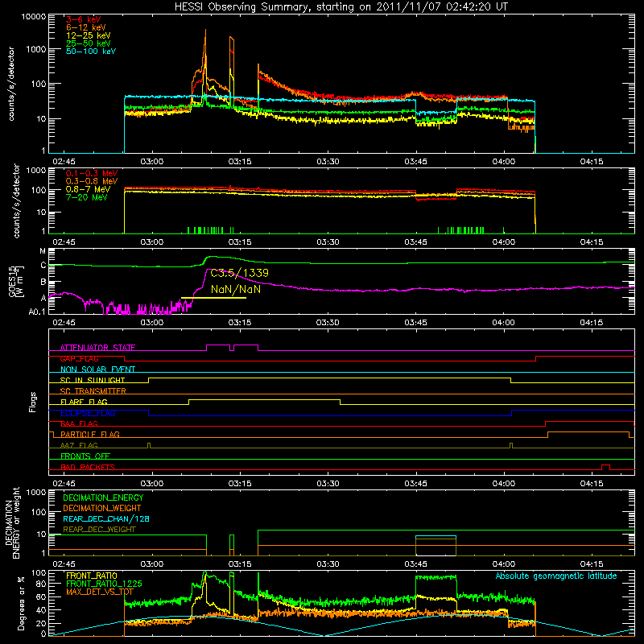Click the NON_SOLAR_EVENT flag label

[x=97, y=369]
